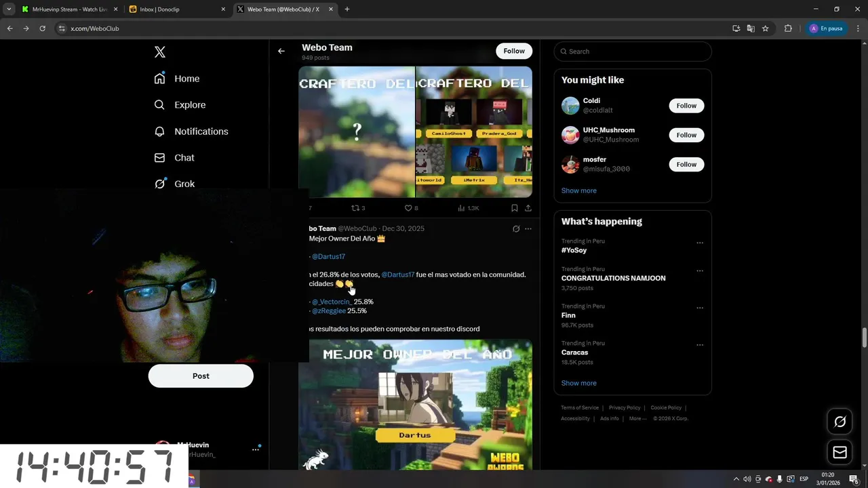The width and height of the screenshot is (868, 488).
Task: Open the X logo home icon
Action: click(159, 52)
